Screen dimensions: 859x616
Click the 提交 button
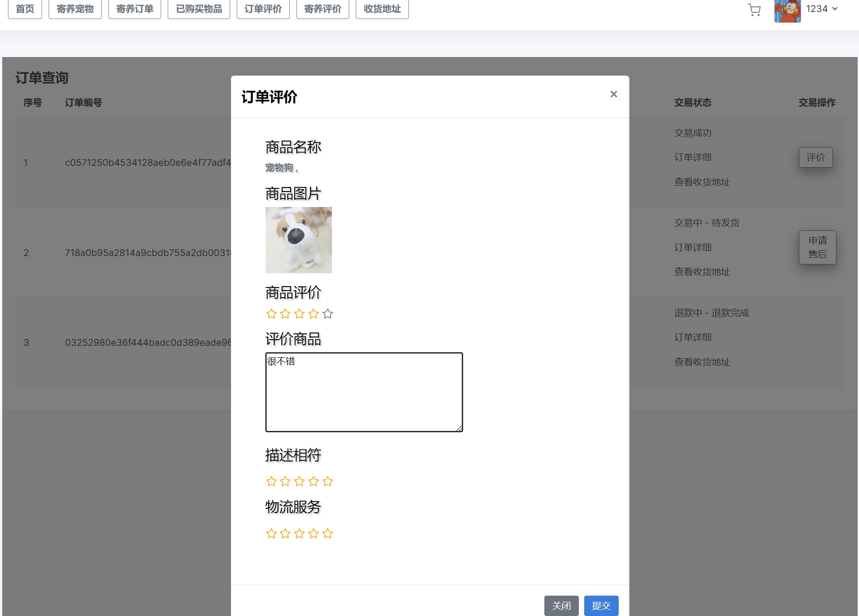click(601, 605)
